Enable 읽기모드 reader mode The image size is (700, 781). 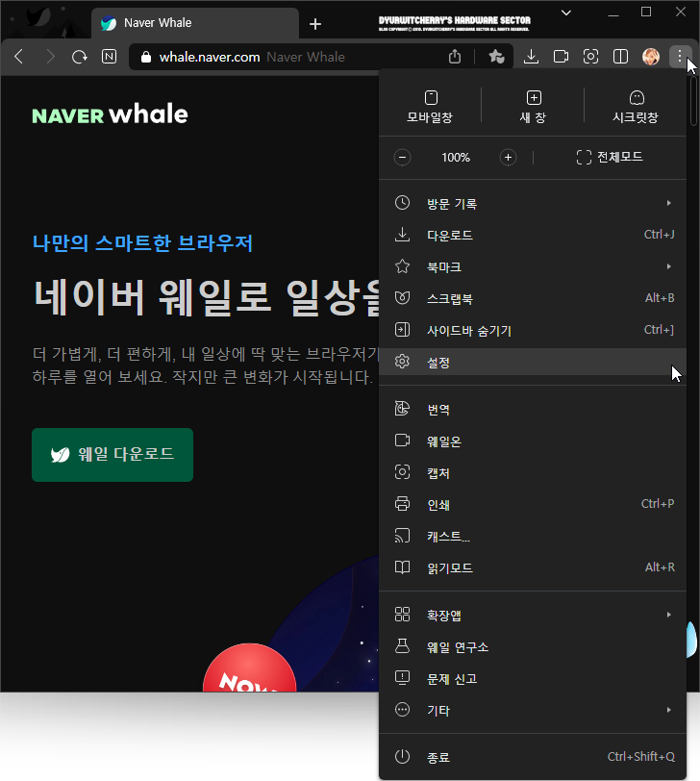pyautogui.click(x=533, y=567)
